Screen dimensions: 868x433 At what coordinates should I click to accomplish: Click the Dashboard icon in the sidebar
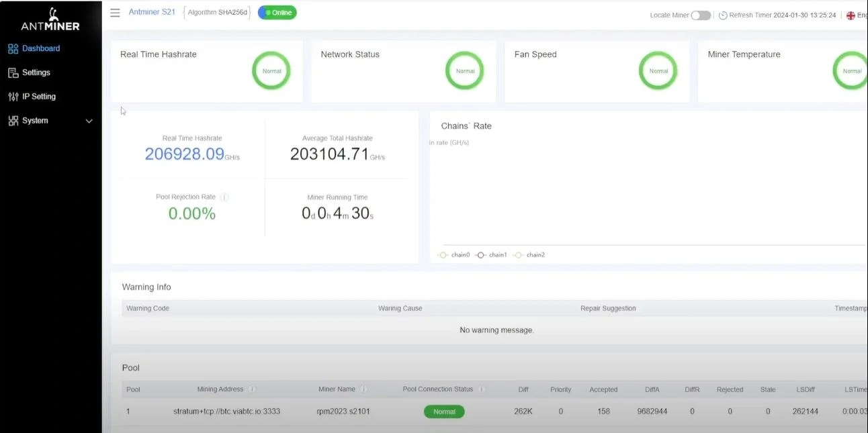13,48
